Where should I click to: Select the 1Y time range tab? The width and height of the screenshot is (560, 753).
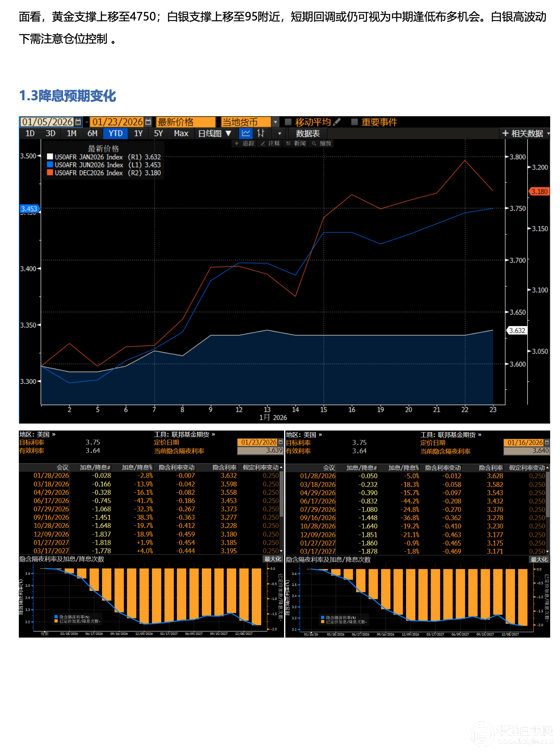point(138,133)
